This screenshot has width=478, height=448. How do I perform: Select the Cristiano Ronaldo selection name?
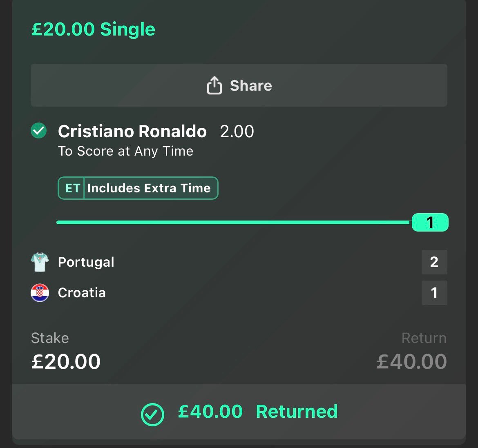132,132
